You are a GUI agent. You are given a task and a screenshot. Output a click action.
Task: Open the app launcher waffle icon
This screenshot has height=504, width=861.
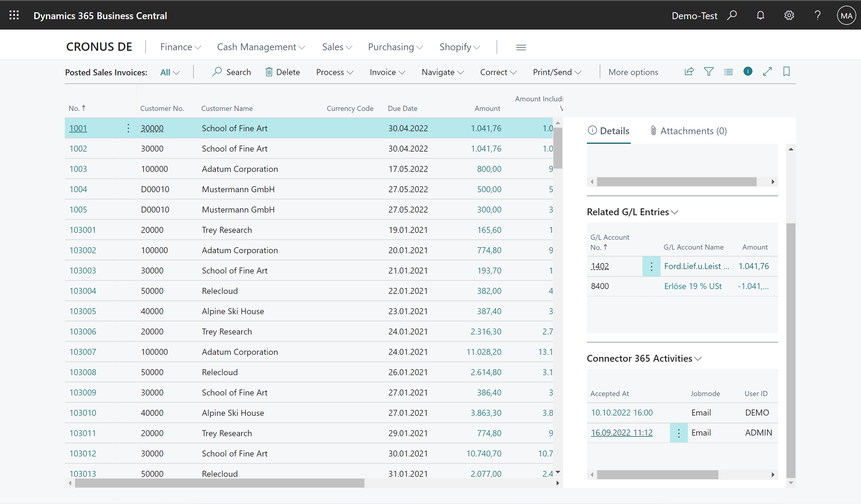tap(14, 15)
